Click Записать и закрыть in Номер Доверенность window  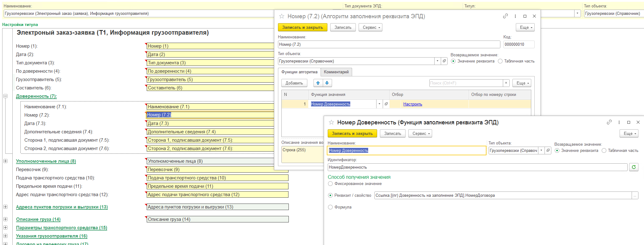(x=352, y=133)
